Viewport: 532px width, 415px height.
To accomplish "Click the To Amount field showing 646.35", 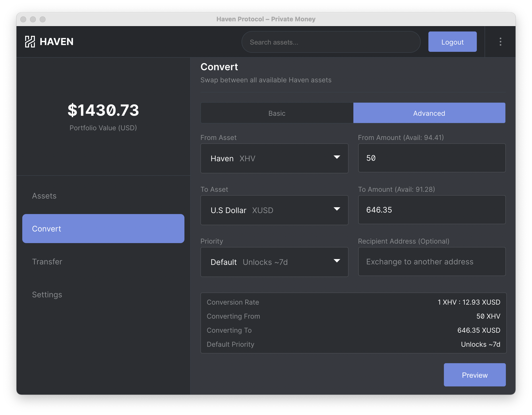I will [x=432, y=210].
